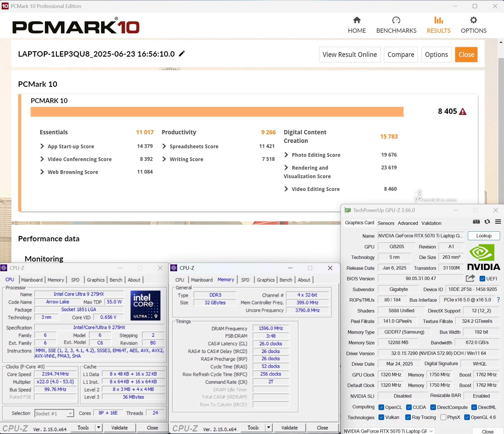Click the orange PCMark 10 score bar
The height and width of the screenshot is (434, 504).
point(217,112)
